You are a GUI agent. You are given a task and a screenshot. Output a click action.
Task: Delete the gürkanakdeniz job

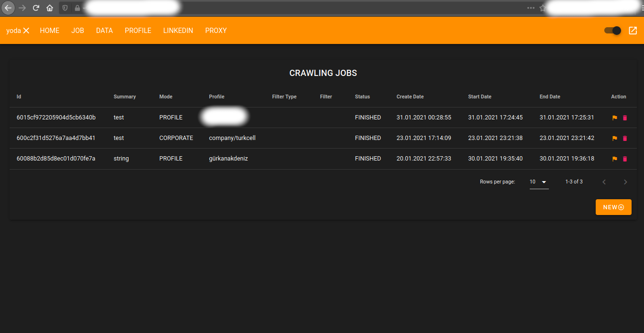625,159
